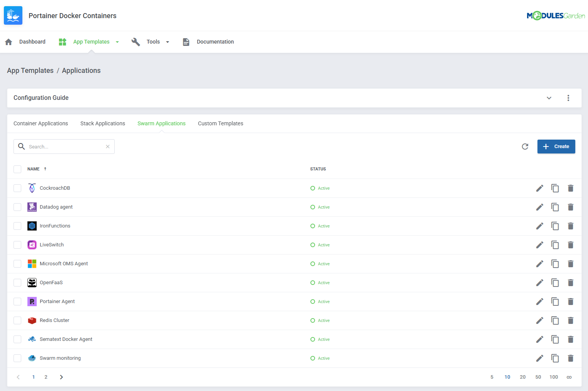Screen dimensions: 588x391
Task: Open the edit icon for CockroachDB
Action: tap(539, 188)
